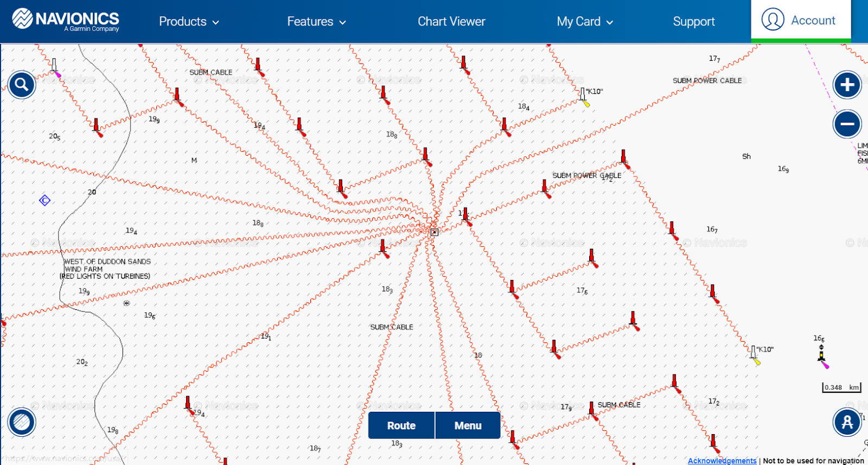Click the depth sounding 20.2
Image resolution: width=868 pixels, height=465 pixels.
pyautogui.click(x=82, y=362)
